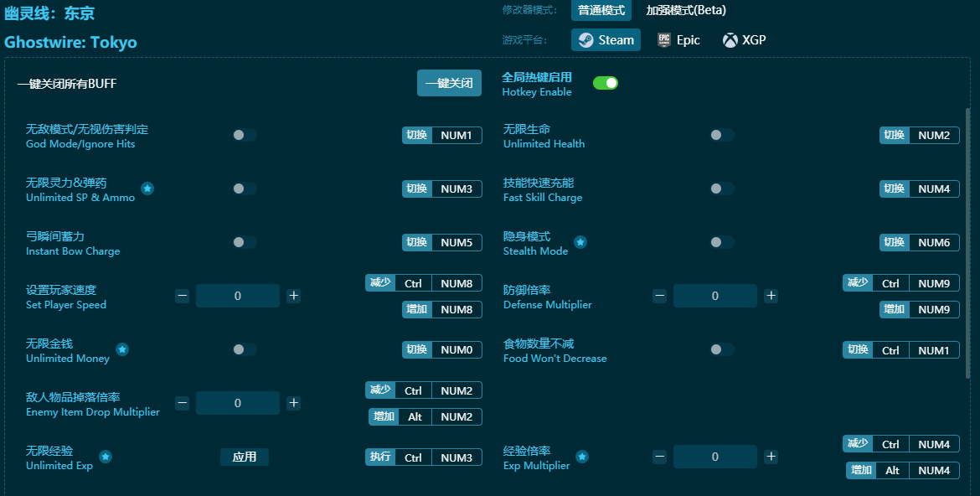Click 执行 Ctrl NUM3 hotkey for Unlimited Exp
The image size is (980, 496).
point(424,457)
